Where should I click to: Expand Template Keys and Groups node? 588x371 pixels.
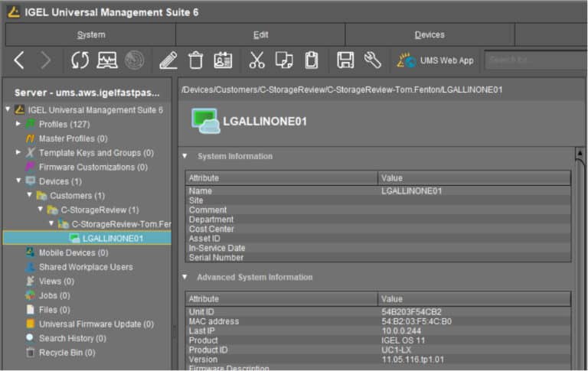coord(18,152)
